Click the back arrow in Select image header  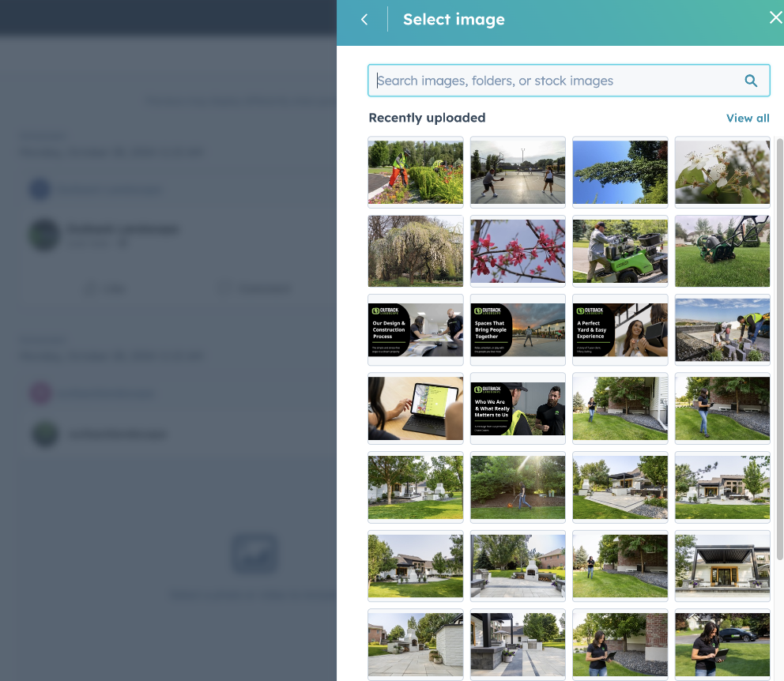(364, 20)
